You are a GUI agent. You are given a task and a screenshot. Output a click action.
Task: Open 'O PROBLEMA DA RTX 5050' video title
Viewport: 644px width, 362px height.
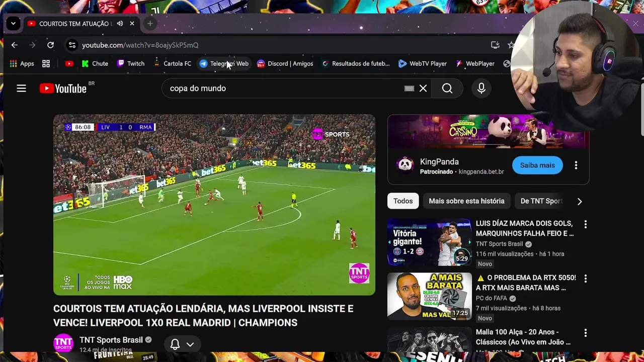pyautogui.click(x=526, y=283)
